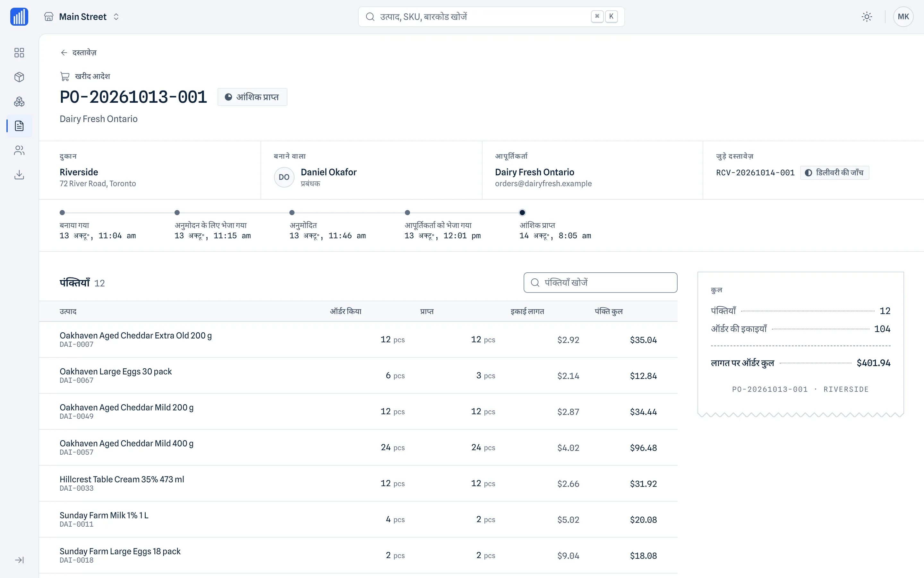This screenshot has height=578, width=924.
Task: Click the आंशिक प्राप्त status badge
Action: point(252,97)
